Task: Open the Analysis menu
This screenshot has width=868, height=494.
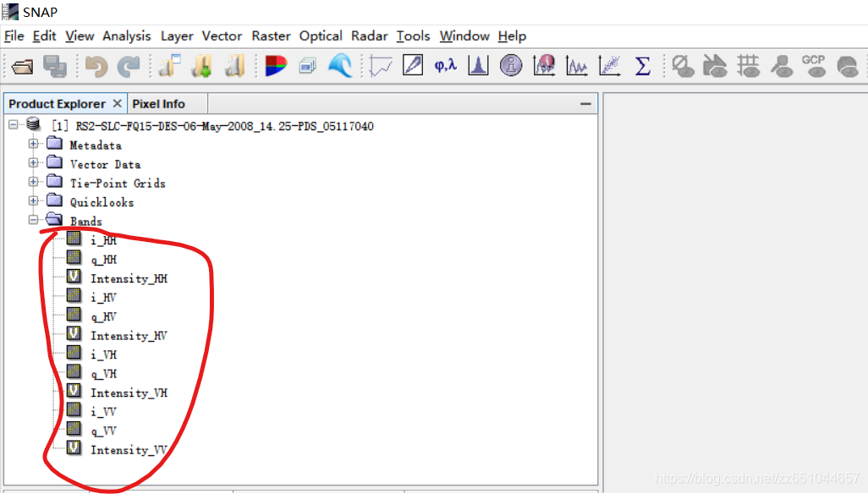Action: (x=127, y=36)
